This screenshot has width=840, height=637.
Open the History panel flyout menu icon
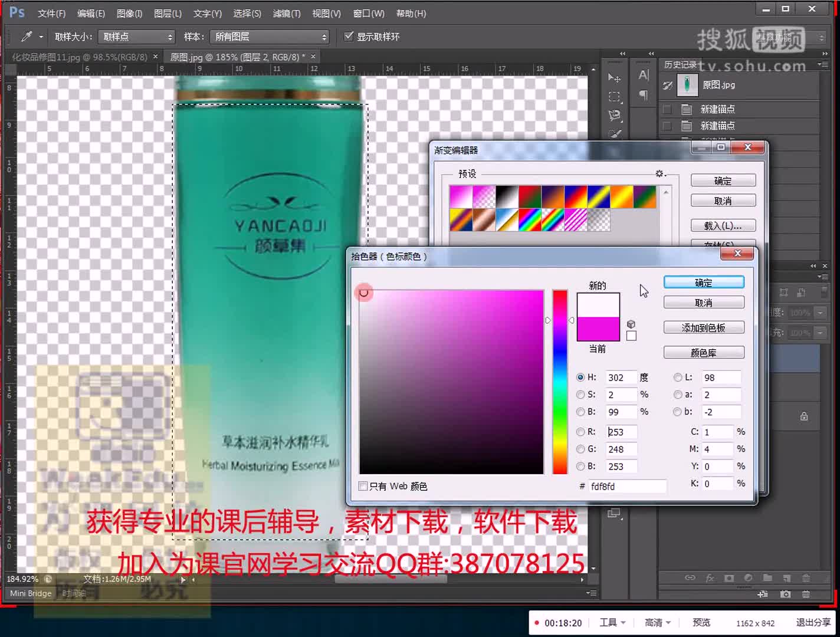pyautogui.click(x=822, y=64)
